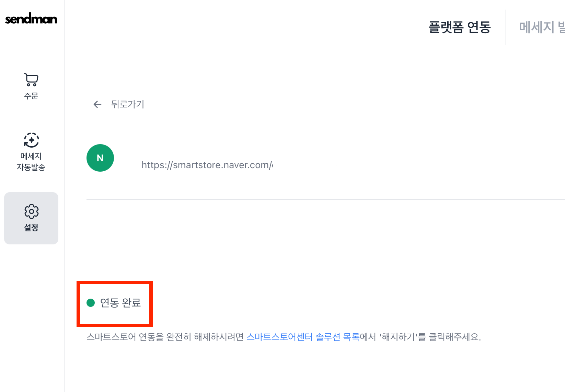Click the settings gear icon
The image size is (565, 392).
click(x=31, y=211)
